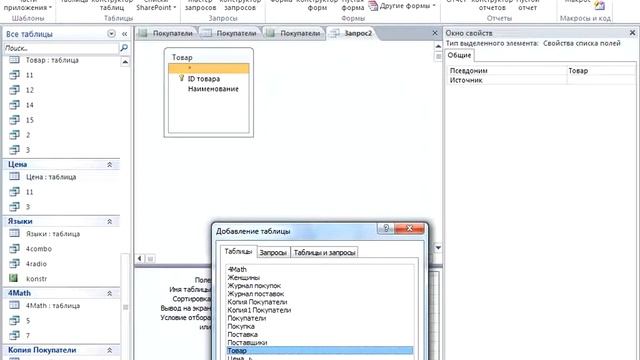Open query 14 in navigation pane

click(x=29, y=105)
